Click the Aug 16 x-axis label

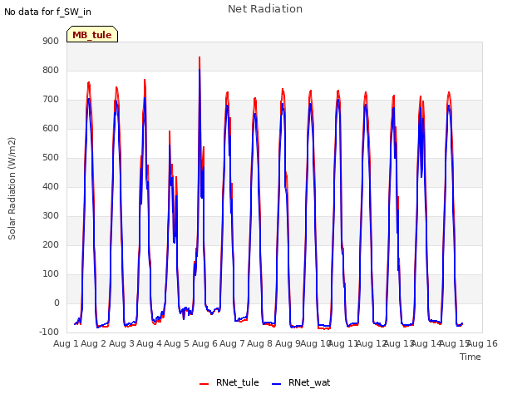point(482,343)
